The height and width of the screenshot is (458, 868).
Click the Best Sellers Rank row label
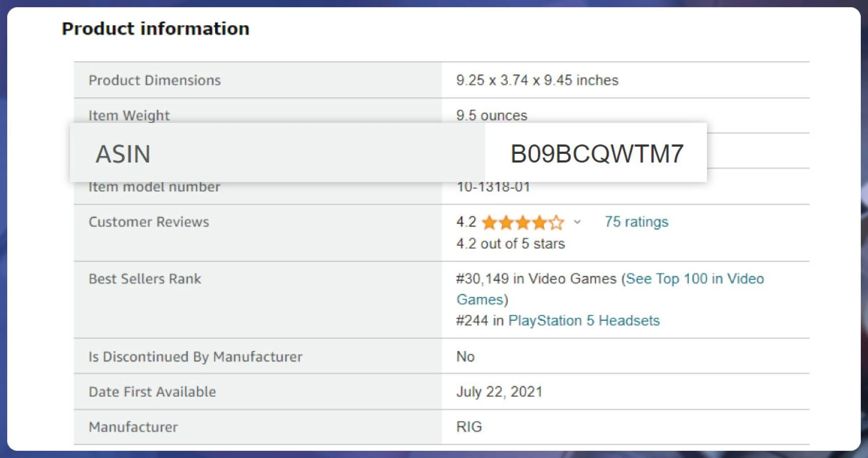[145, 279]
